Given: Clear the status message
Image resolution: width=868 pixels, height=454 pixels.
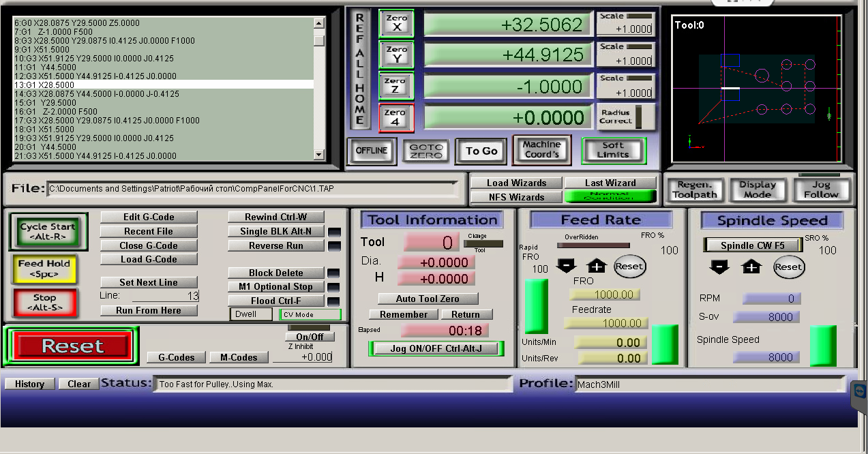Looking at the screenshot, I should pos(79,384).
